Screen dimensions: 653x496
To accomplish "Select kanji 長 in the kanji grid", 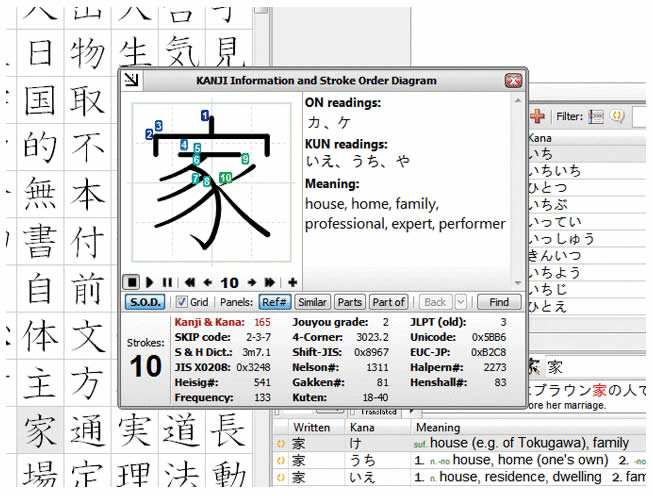I will (228, 431).
